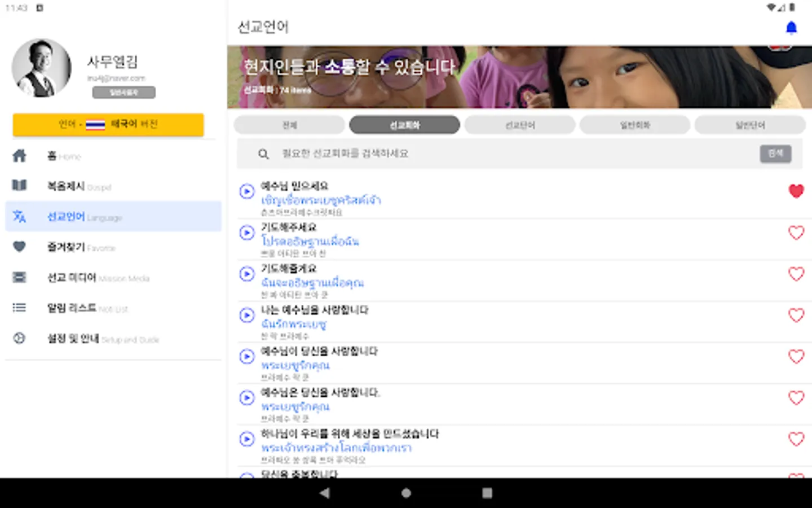Switch to the 일반회화 category tab
Screen dimensions: 812x508
[x=635, y=125]
